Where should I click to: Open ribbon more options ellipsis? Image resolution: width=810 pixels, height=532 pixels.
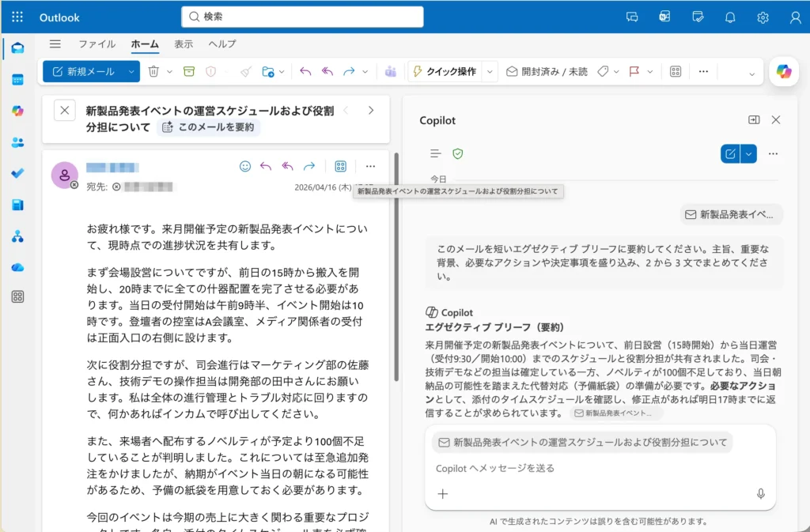[703, 71]
